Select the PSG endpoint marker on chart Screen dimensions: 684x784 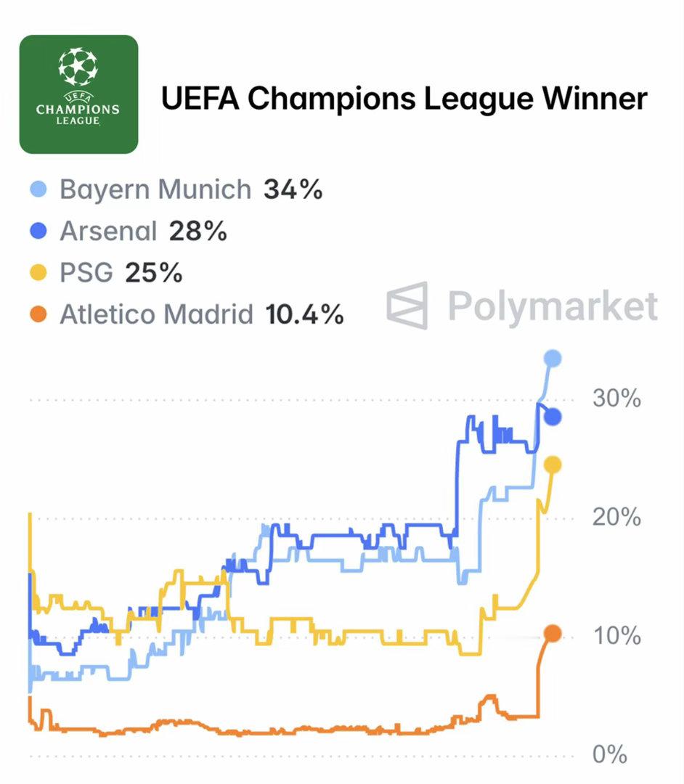pyautogui.click(x=553, y=466)
